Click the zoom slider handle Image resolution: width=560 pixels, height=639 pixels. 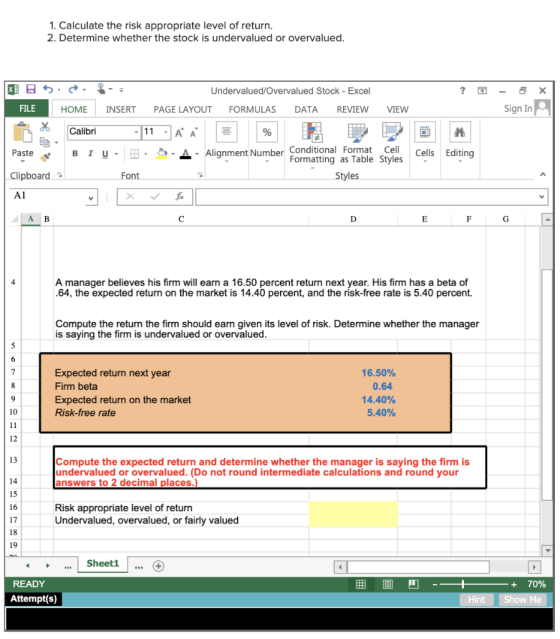[463, 584]
